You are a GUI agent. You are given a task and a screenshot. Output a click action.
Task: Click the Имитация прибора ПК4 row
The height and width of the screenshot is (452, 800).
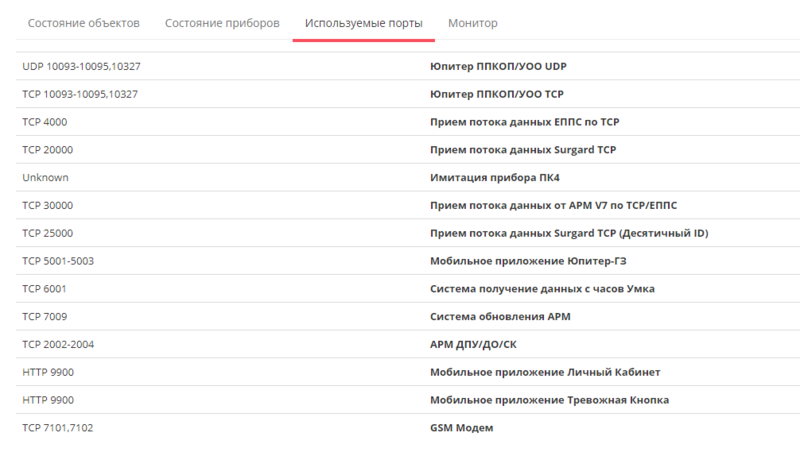click(408, 178)
